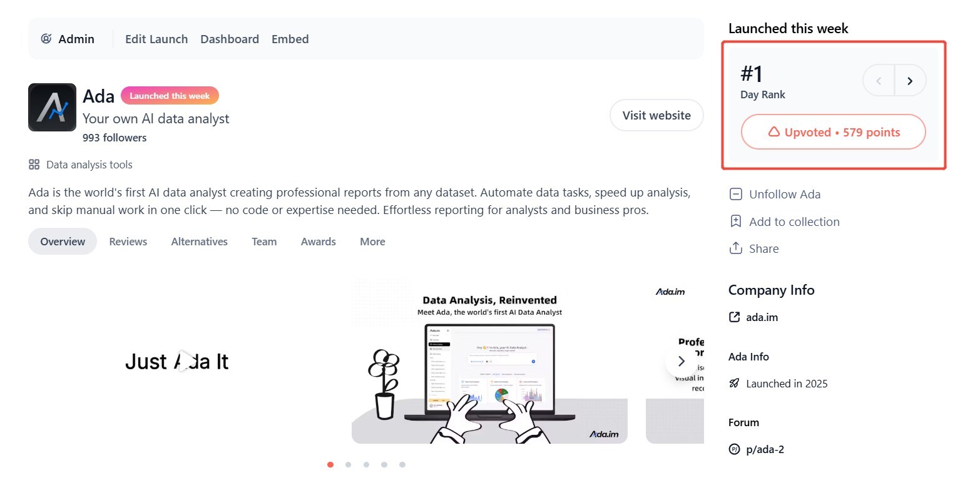Play the Just Ada It video
980x485 pixels.
coord(184,361)
